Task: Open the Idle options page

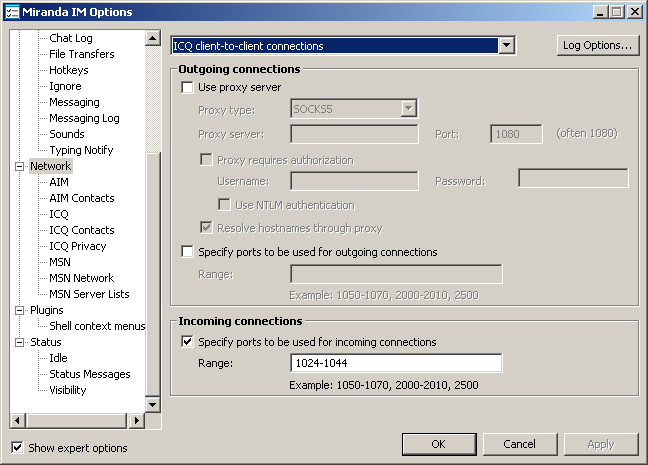Action: [58, 358]
